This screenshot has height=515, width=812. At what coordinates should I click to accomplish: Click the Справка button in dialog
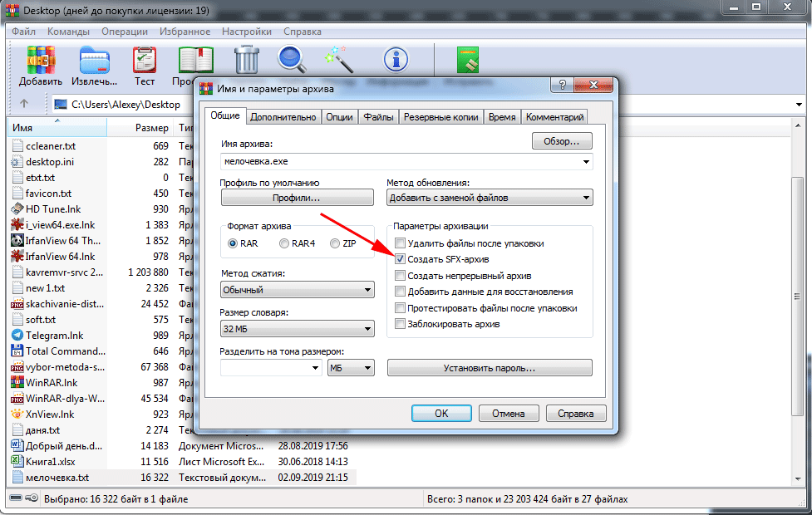point(576,413)
